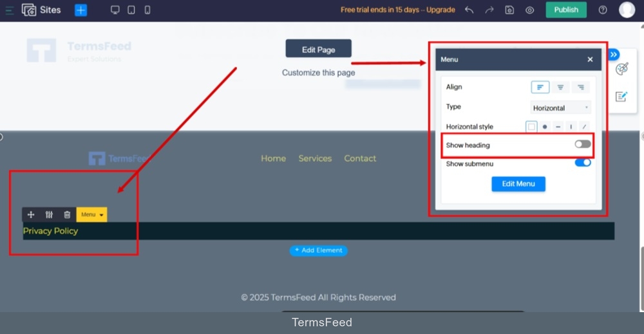
Task: Publish the site
Action: 566,10
